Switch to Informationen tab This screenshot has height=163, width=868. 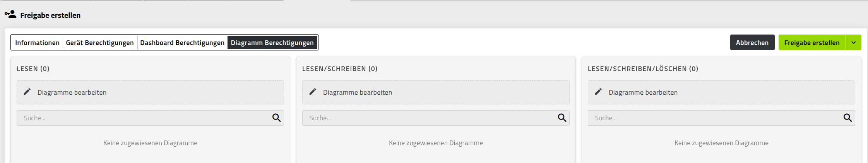[x=37, y=43]
